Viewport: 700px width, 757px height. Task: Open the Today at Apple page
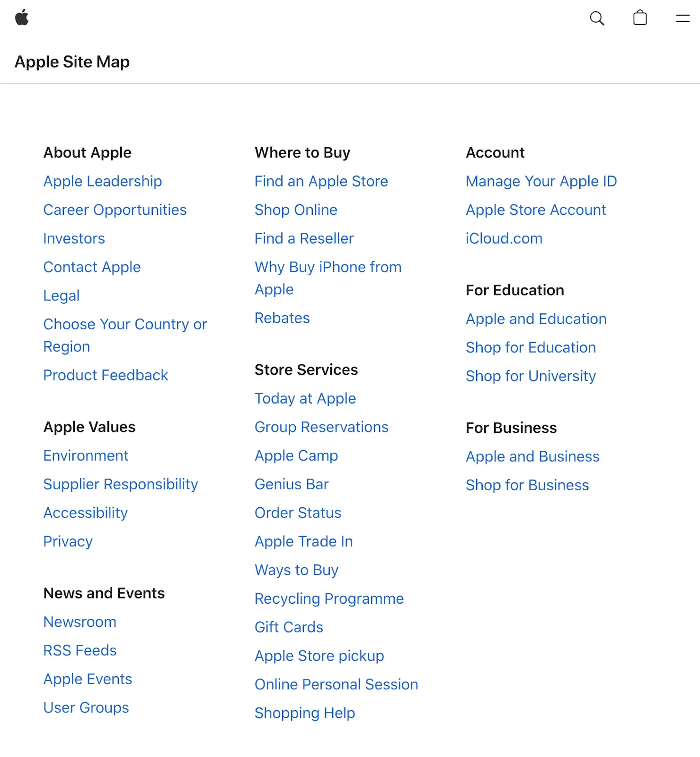pyautogui.click(x=305, y=398)
